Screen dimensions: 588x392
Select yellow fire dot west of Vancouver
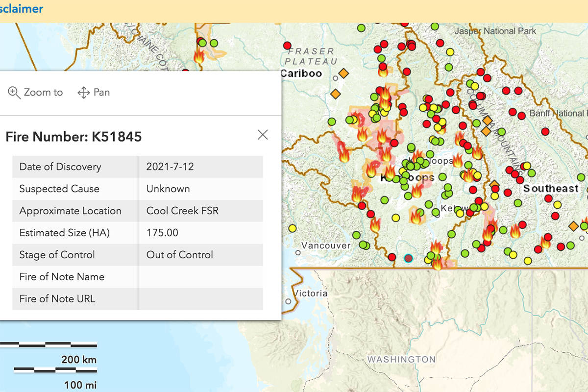tap(293, 228)
